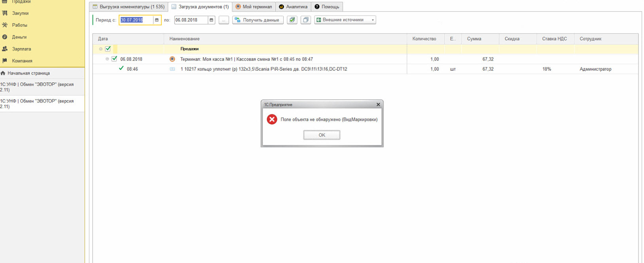Image resolution: width=644 pixels, height=263 pixels.
Task: Open calendar picker for period end date
Action: pos(211,20)
